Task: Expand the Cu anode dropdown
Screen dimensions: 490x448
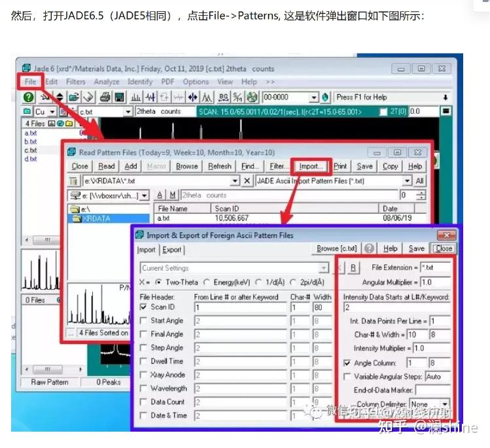Action: (x=52, y=112)
